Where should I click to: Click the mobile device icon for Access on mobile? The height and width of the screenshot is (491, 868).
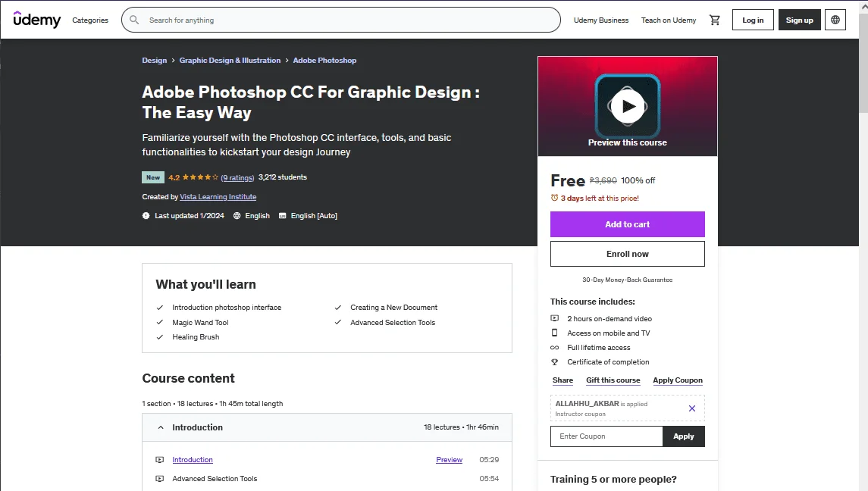coord(554,333)
